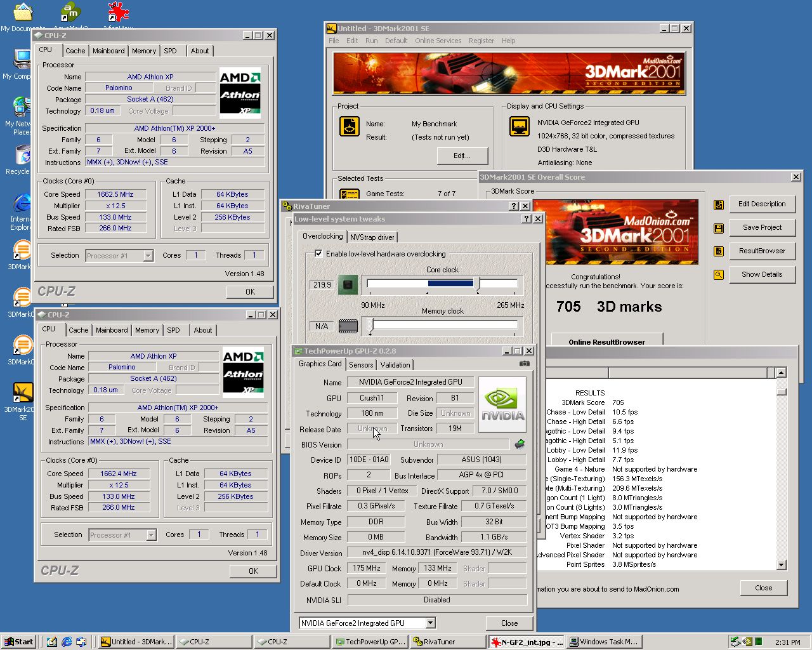Click the Edit Description icon in 3DMark score window
Screen dimensions: 812x650
pyautogui.click(x=719, y=204)
